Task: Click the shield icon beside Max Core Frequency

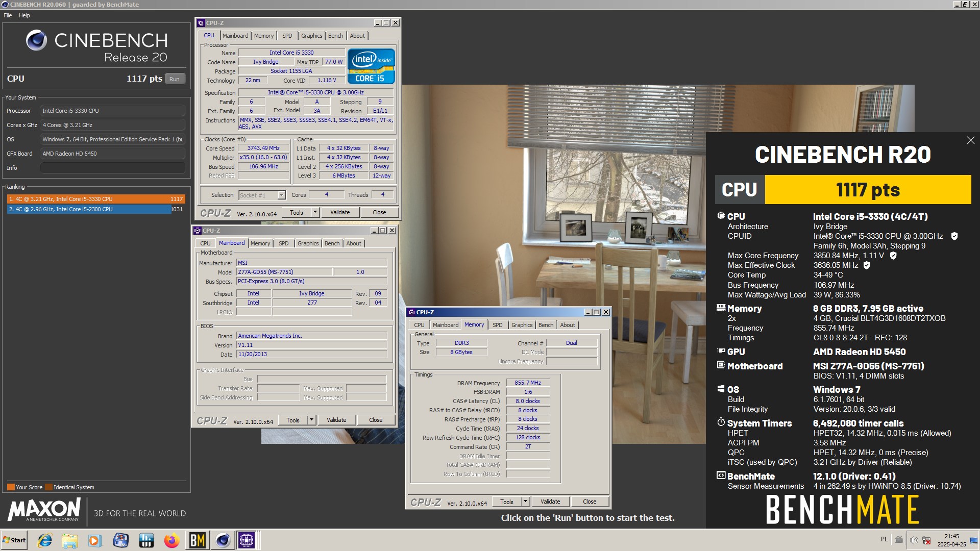Action: tap(893, 256)
